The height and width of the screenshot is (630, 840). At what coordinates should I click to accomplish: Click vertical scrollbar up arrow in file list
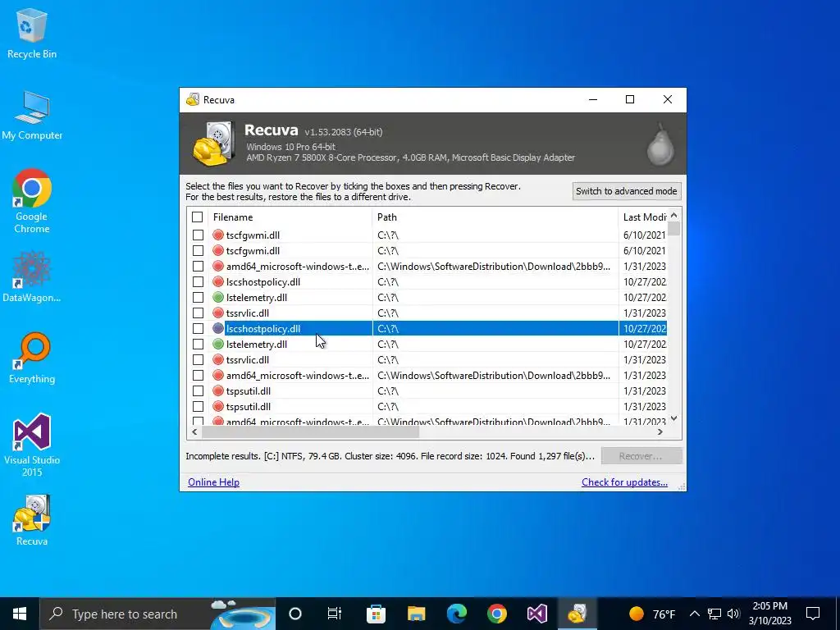[x=674, y=216]
